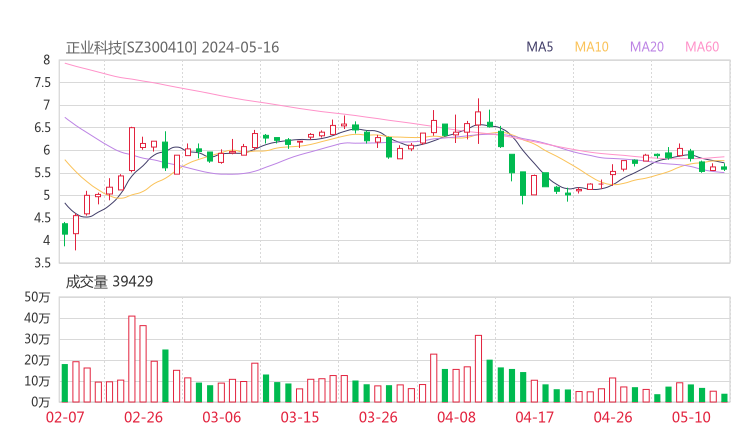740x440 pixels.
Task: Click the price axis value 6.5
Action: click(42, 127)
